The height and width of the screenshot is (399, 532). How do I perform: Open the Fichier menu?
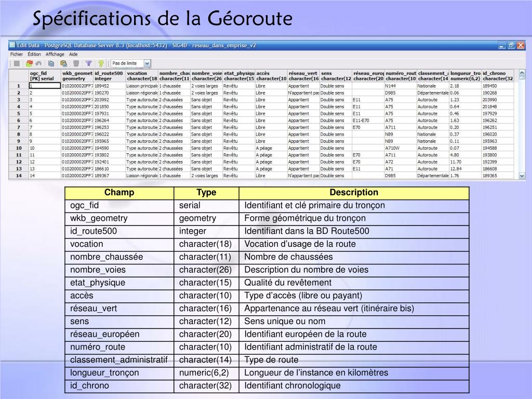[17, 54]
